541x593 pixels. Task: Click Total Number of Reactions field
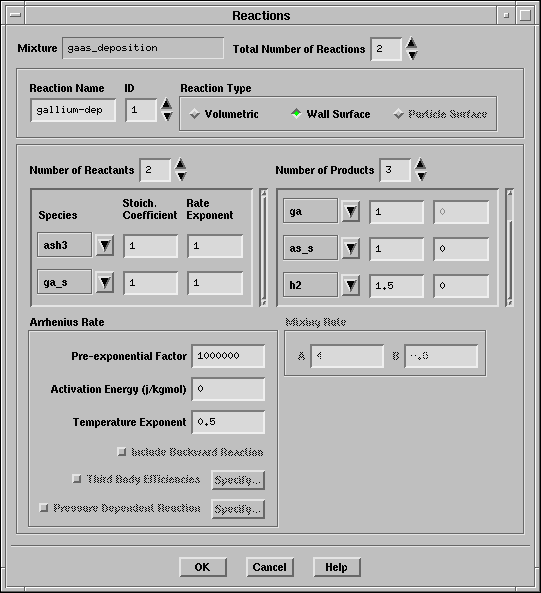pyautogui.click(x=386, y=49)
